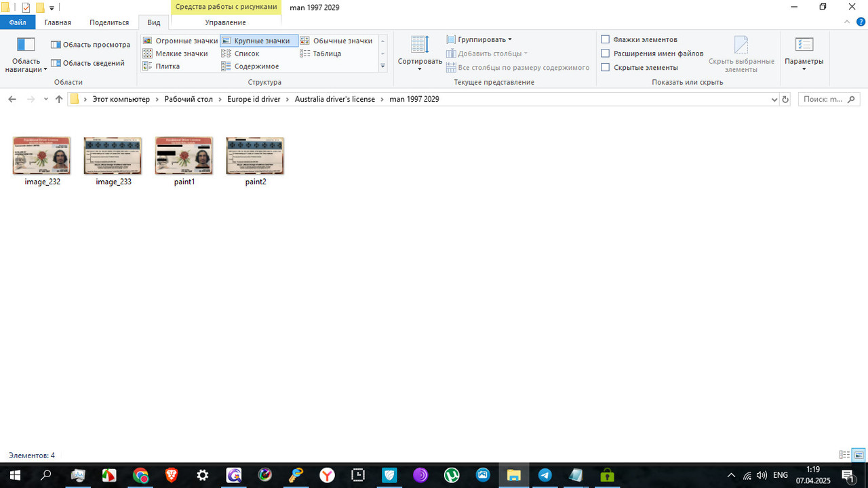
Task: Enable the Флажки элементов checkbox
Action: 606,40
